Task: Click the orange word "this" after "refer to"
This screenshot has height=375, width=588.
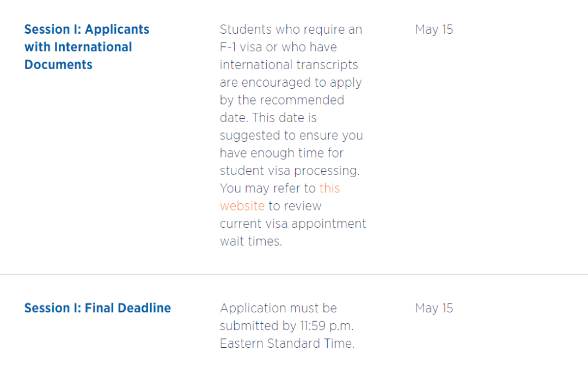Action: (x=329, y=189)
